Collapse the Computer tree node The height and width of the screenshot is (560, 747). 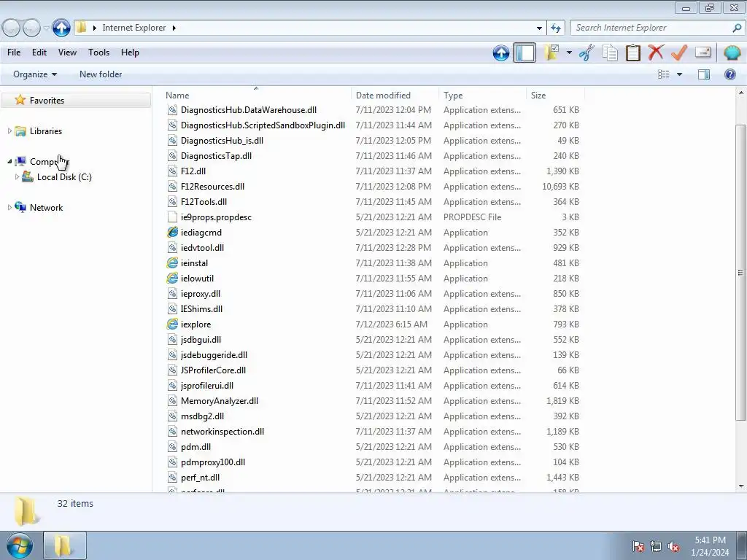[9, 161]
